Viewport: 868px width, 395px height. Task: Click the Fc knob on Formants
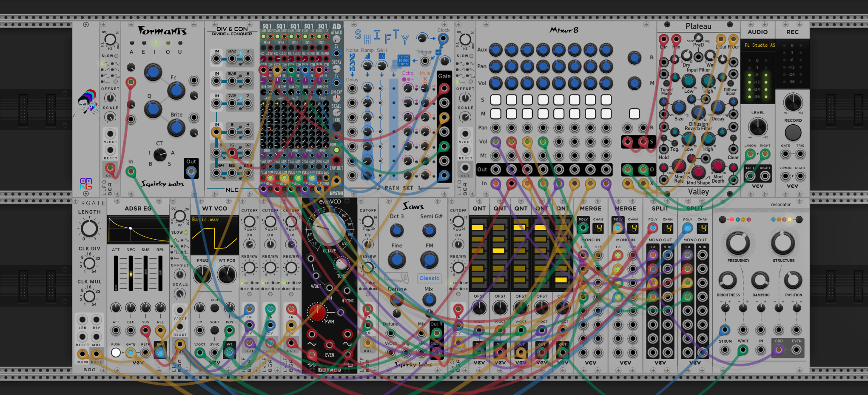176,90
